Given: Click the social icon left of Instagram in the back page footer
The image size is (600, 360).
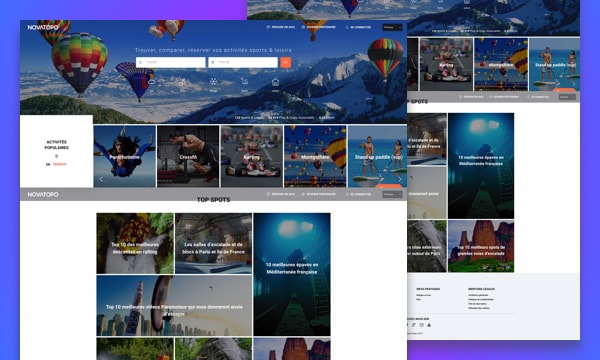Looking at the screenshot, I should click(x=414, y=325).
